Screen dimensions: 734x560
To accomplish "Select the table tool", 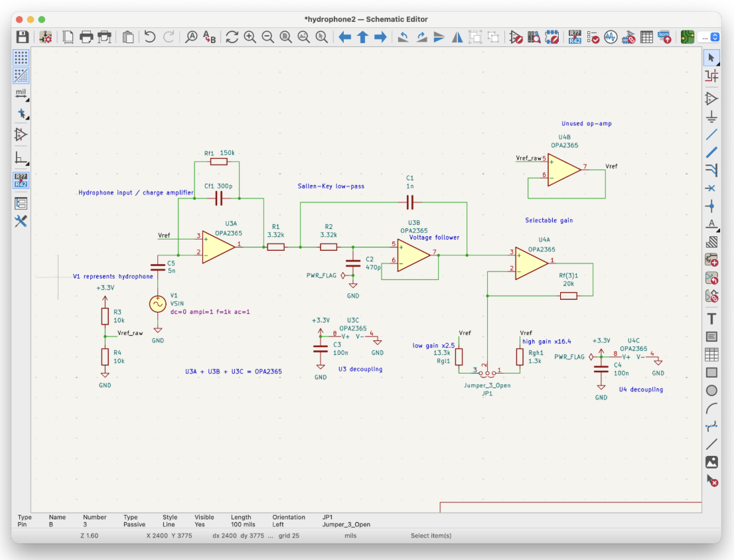I will (711, 354).
